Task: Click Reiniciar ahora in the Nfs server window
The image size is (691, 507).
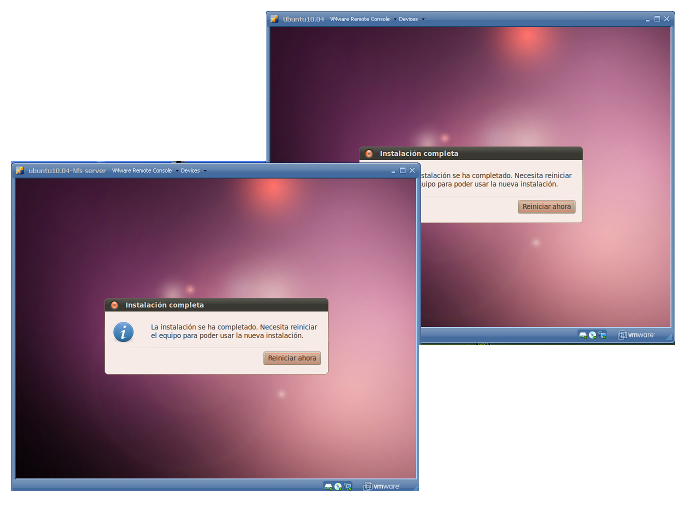Action: coord(292,358)
